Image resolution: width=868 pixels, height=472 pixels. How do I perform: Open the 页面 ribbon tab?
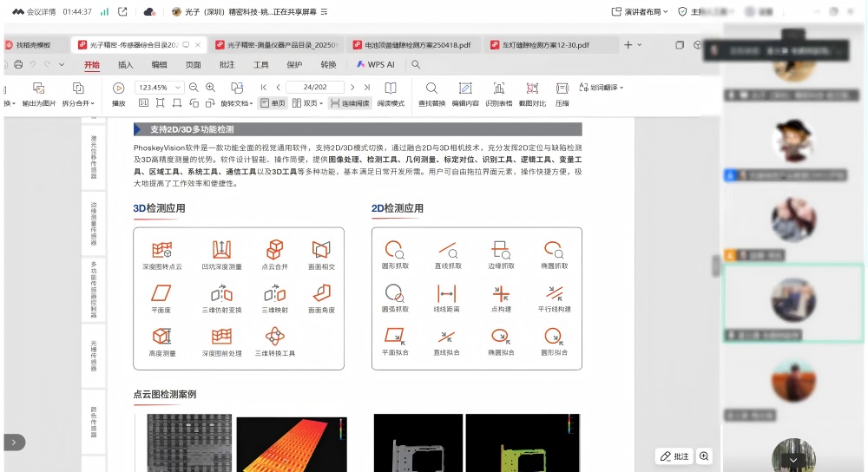click(194, 65)
